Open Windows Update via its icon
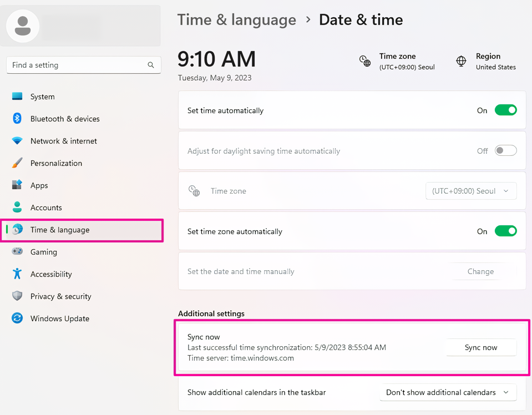The height and width of the screenshot is (415, 532). [x=17, y=318]
